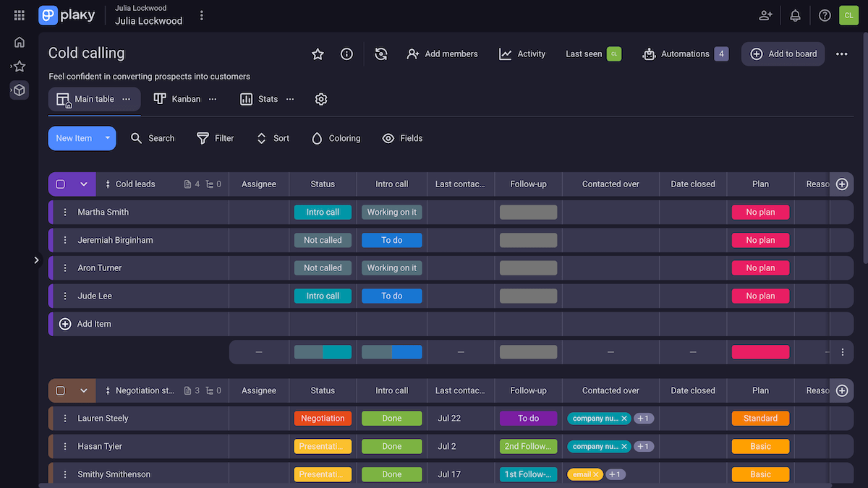This screenshot has width=868, height=488.
Task: Check the Negotiation stage group checkbox
Action: tap(61, 390)
